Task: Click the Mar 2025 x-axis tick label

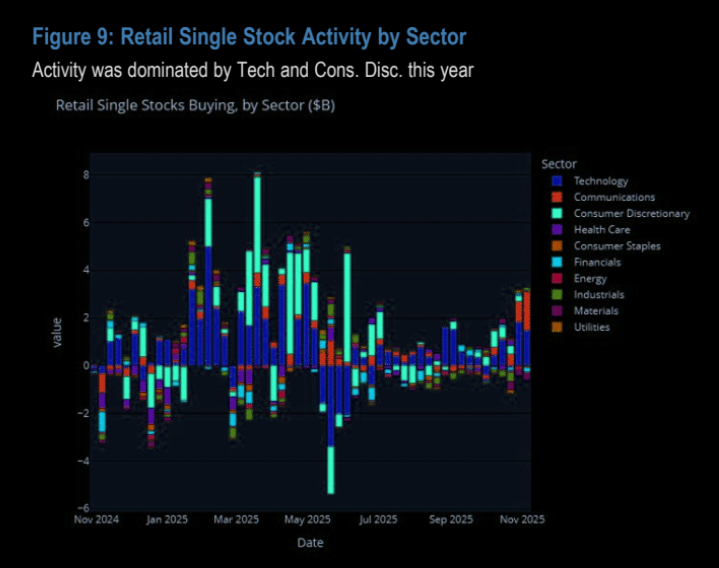Action: [x=237, y=520]
